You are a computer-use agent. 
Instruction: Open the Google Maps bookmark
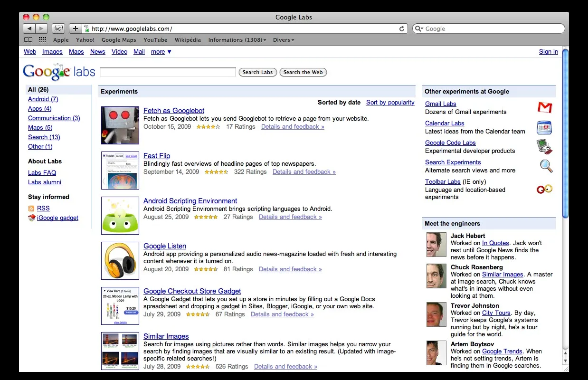point(119,40)
